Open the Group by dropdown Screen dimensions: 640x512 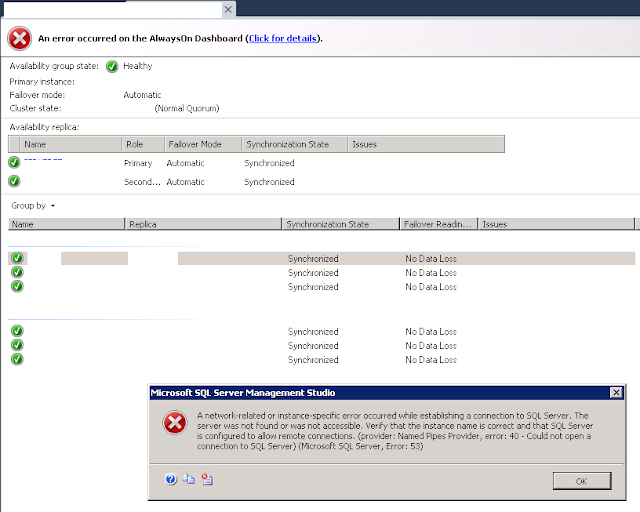[x=33, y=206]
